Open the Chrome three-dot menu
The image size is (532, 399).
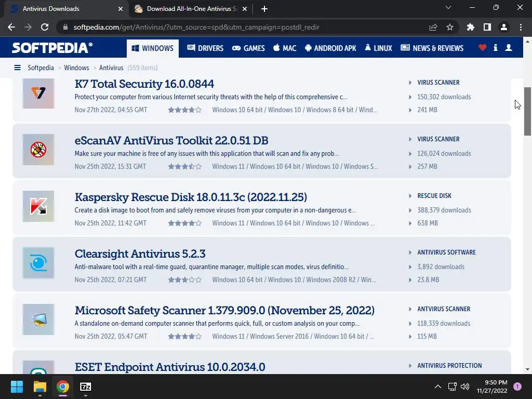tap(521, 27)
